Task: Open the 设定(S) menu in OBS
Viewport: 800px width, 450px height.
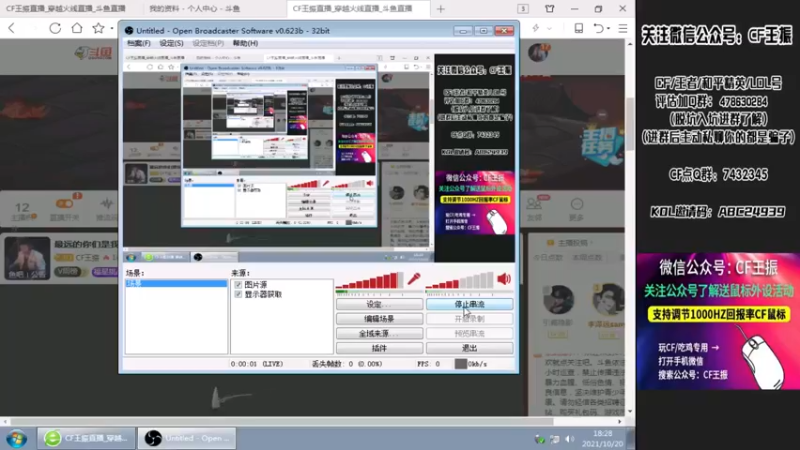Action: 171,43
